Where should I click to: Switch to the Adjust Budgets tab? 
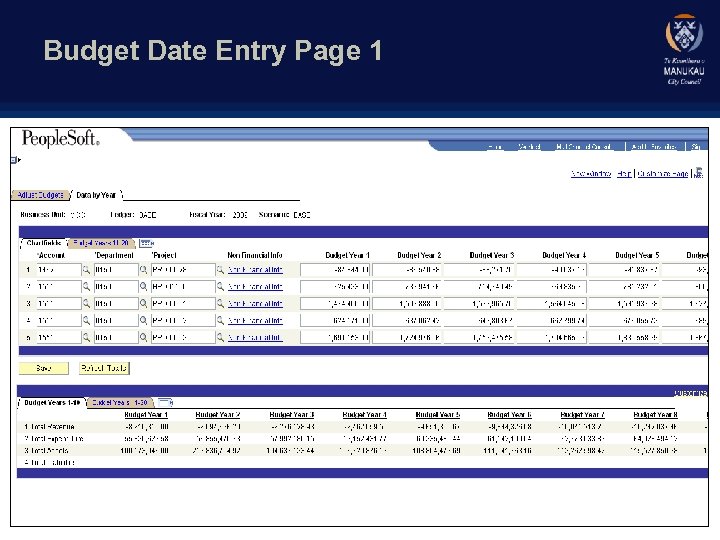pos(40,195)
